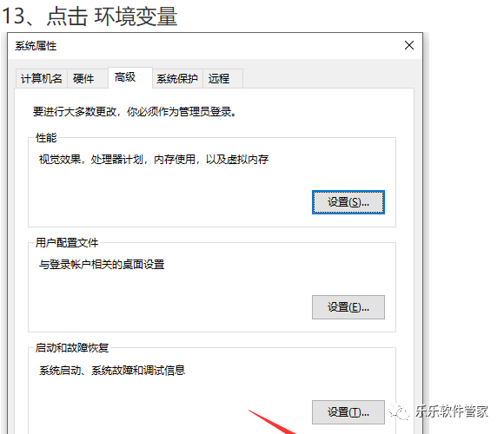Image resolution: width=504 pixels, height=434 pixels.
Task: Click 设置(E)... under 用户配置文件
Action: [x=348, y=307]
